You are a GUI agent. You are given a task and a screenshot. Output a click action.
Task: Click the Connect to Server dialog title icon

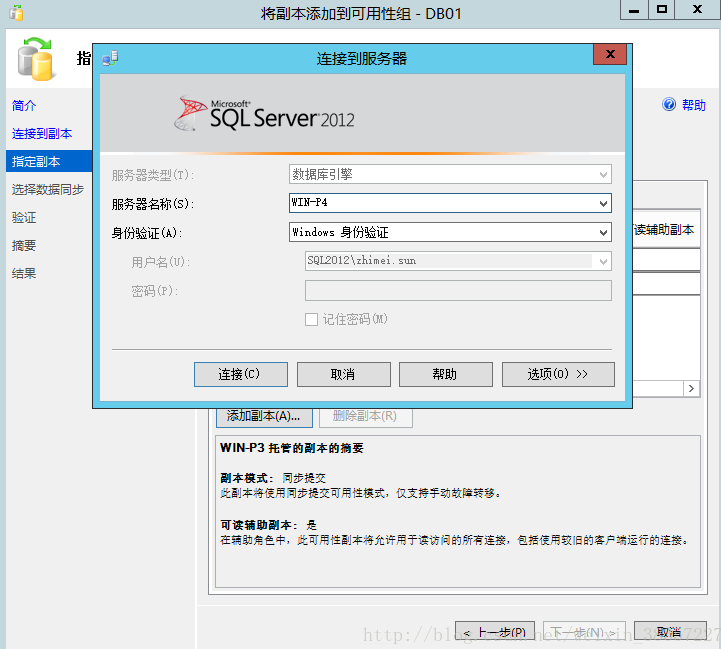[109, 59]
